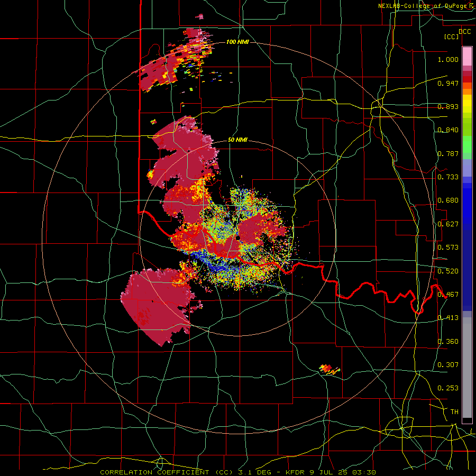476x476 pixels.
Task: Click the DCC legend heading
Action: point(464,32)
